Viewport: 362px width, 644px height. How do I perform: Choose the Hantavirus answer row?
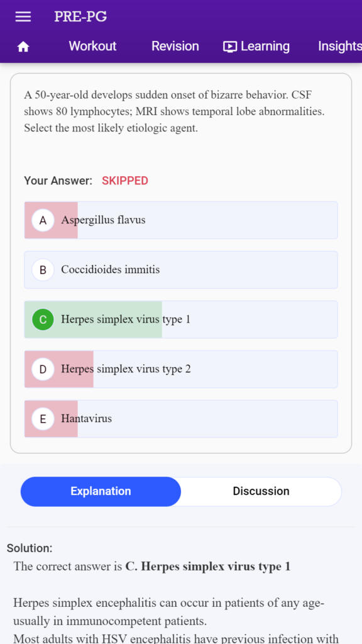(x=181, y=419)
